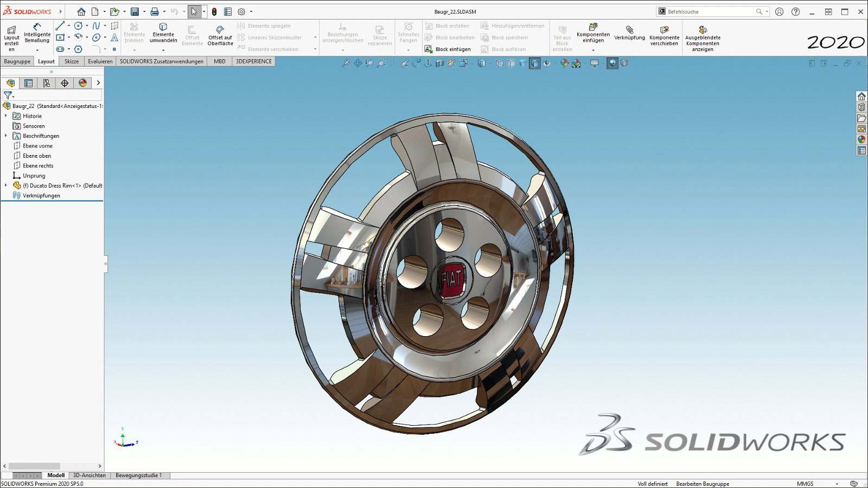Open SOLIDWORKS Resources in the task pane
868x488 pixels.
(x=861, y=96)
